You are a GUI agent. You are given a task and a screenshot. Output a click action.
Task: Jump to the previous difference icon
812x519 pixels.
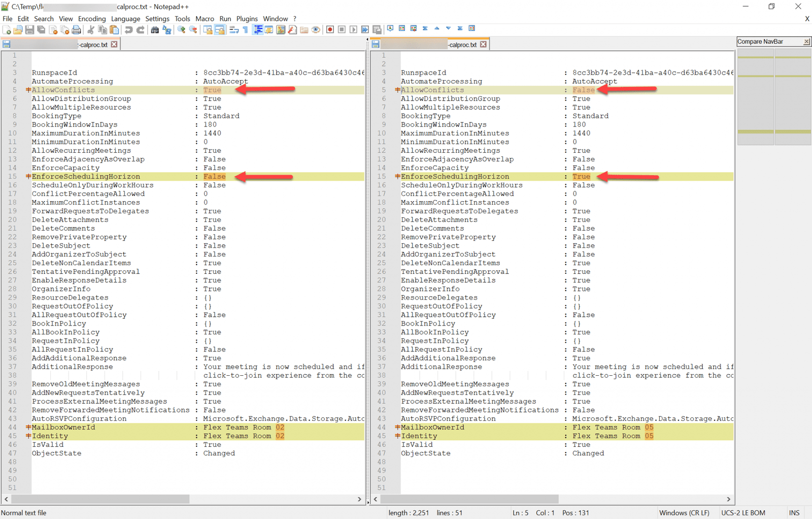(437, 29)
